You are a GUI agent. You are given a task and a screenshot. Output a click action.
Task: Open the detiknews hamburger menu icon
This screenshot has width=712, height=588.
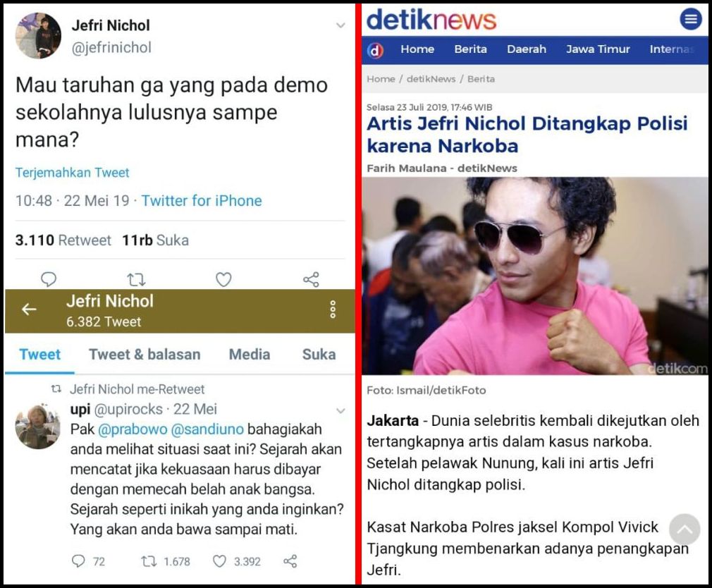[690, 20]
